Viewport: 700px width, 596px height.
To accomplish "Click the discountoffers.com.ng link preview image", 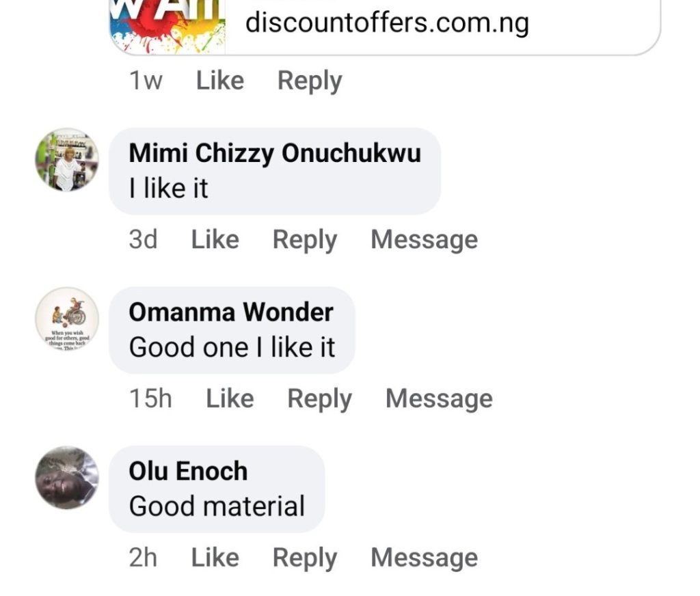I will 167,26.
